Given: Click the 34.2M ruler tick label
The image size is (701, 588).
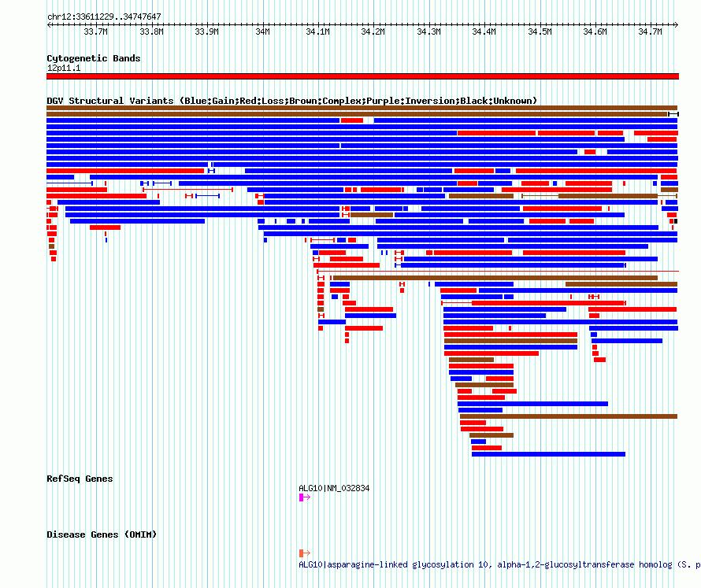Looking at the screenshot, I should (x=373, y=31).
